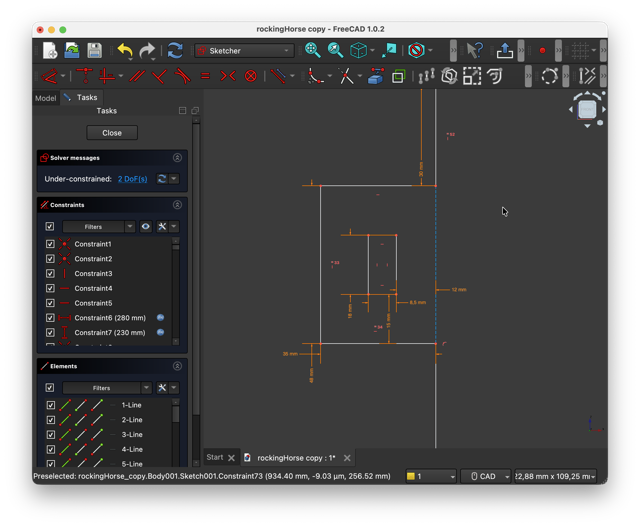Click the Fit All zoom icon
This screenshot has height=527, width=640.
313,51
